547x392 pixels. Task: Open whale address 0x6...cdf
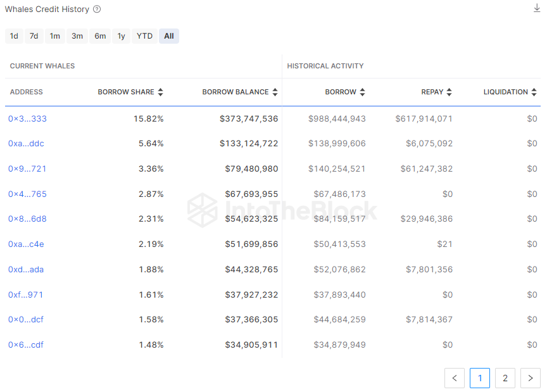(26, 345)
